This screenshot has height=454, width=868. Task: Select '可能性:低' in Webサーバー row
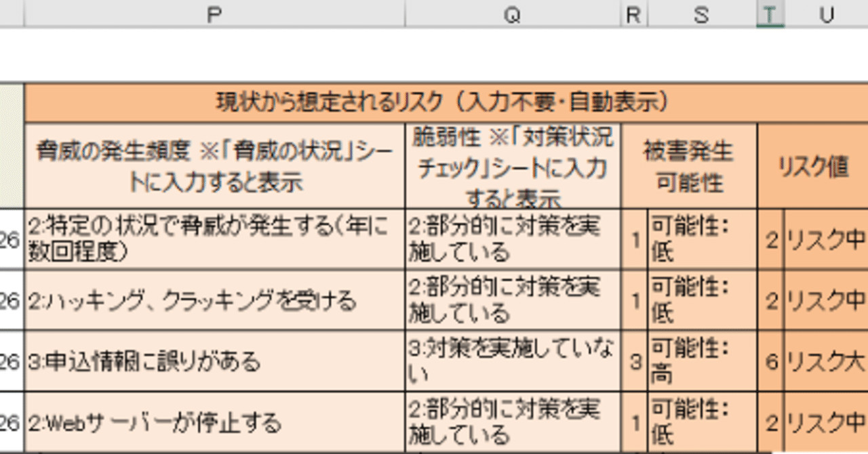702,423
